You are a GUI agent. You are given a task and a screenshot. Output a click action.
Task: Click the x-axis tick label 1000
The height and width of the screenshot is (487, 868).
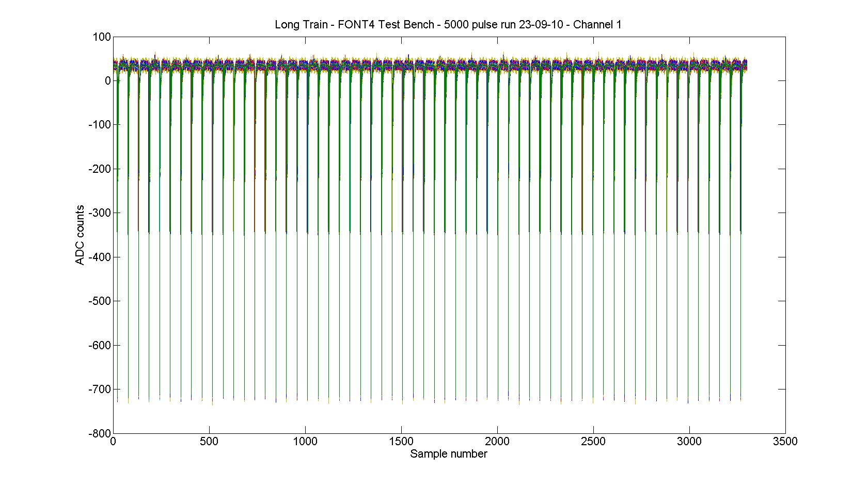[305, 442]
